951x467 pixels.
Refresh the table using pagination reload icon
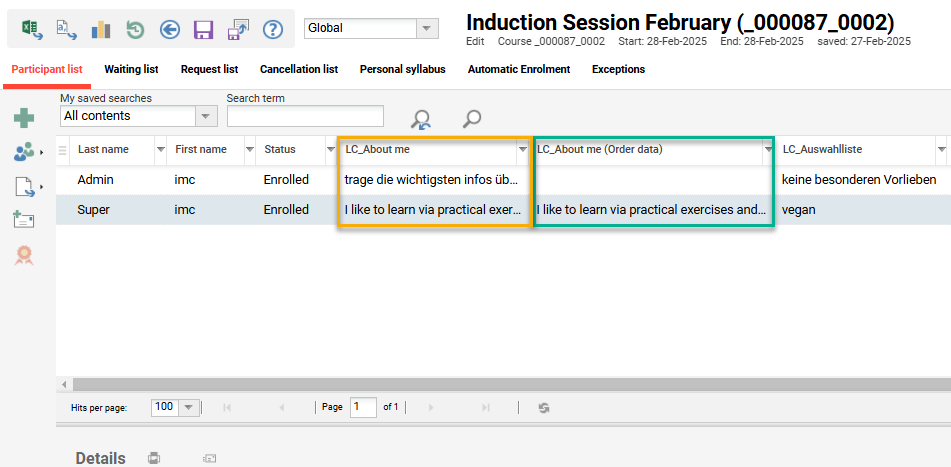point(544,408)
